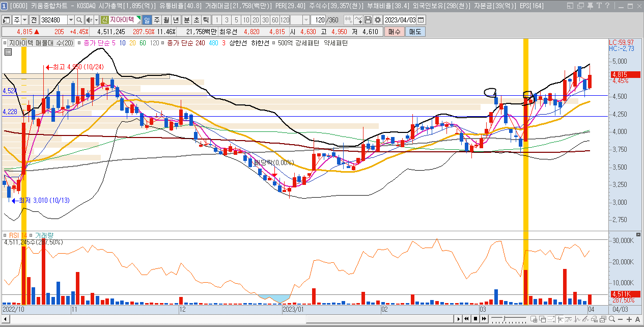Screen dimensions: 644x327
Task: Click the dotted chart region icon
Action: pyautogui.click(x=551, y=319)
